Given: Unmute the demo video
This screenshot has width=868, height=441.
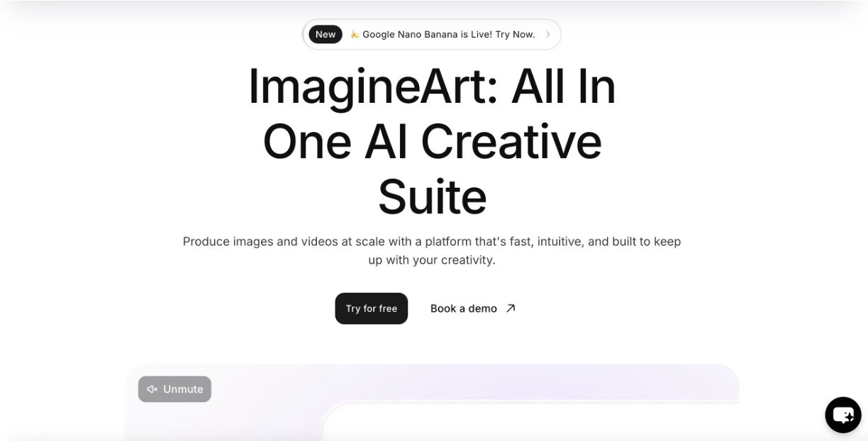Looking at the screenshot, I should click(174, 389).
